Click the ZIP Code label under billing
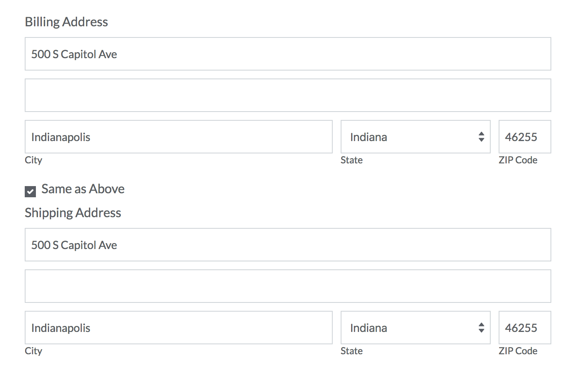Viewport: 588px width, 369px height. 518,160
